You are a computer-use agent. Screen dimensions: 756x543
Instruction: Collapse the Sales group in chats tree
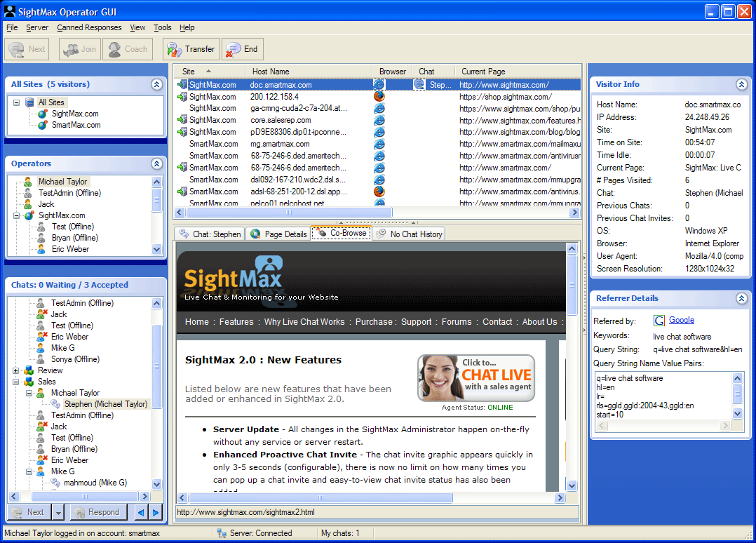click(16, 382)
